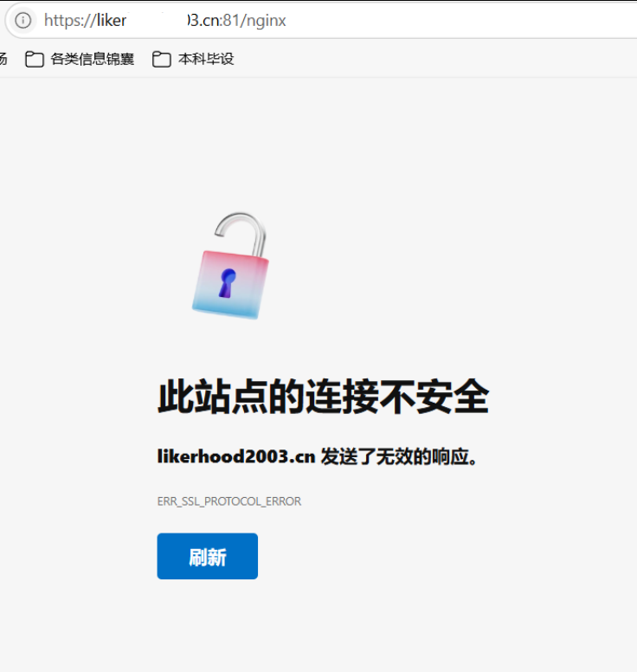Click the :81 port in the URL
Image resolution: width=637 pixels, height=672 pixels.
click(230, 20)
